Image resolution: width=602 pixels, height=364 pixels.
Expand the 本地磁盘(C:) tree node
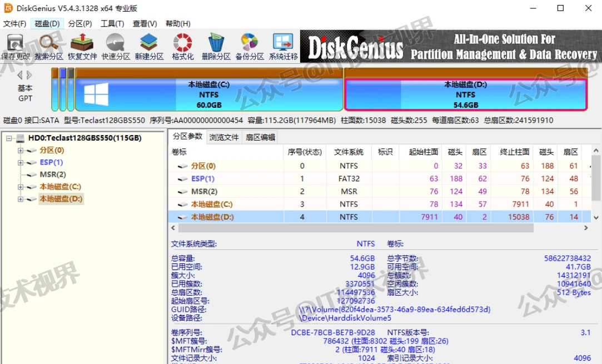click(x=21, y=187)
